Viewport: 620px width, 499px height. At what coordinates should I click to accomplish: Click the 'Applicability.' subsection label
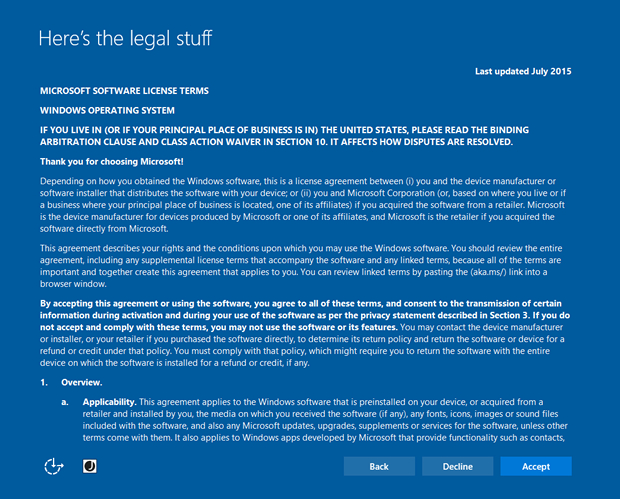point(110,402)
